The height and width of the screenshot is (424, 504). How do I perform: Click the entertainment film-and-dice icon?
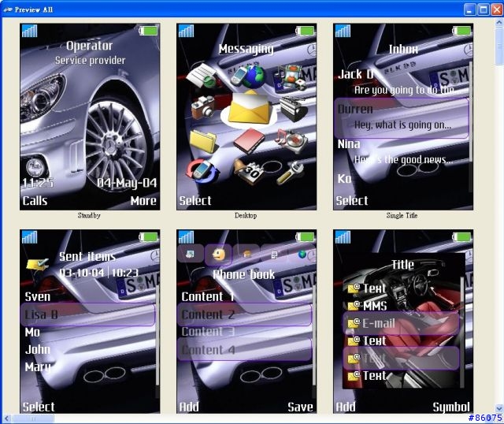291,77
